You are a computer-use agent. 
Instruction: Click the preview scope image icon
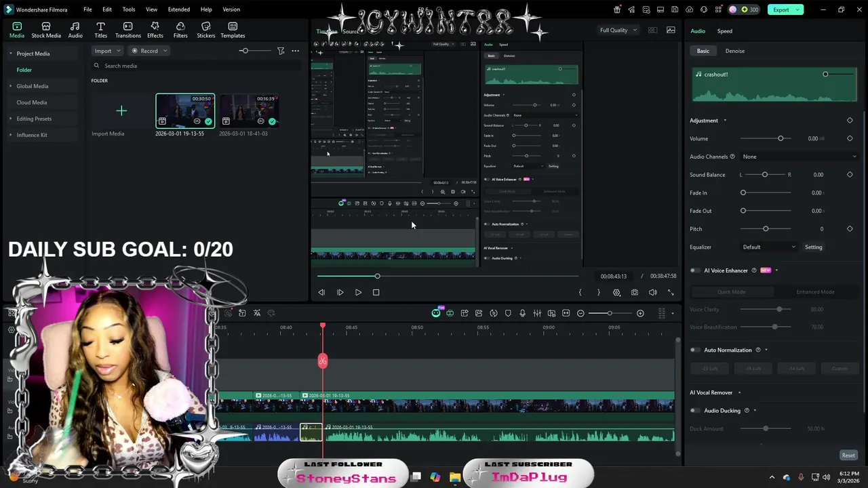[x=671, y=30]
